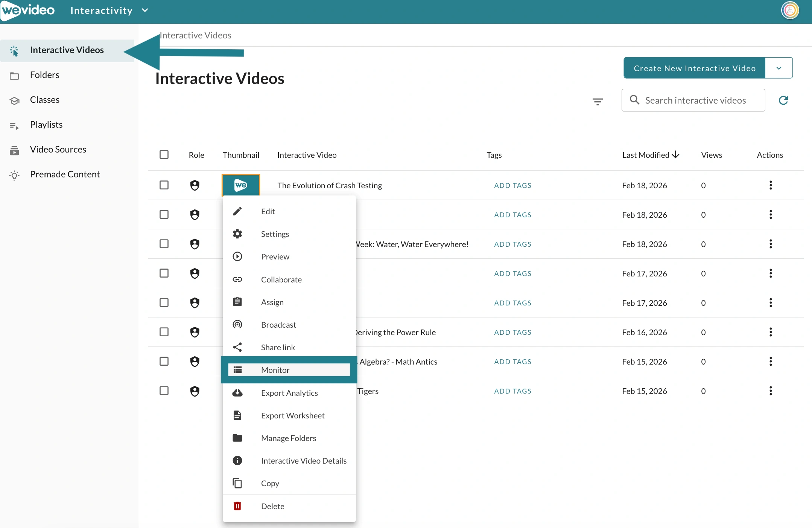This screenshot has width=812, height=528.
Task: Open actions menu for Water Everywhere row
Action: click(771, 244)
